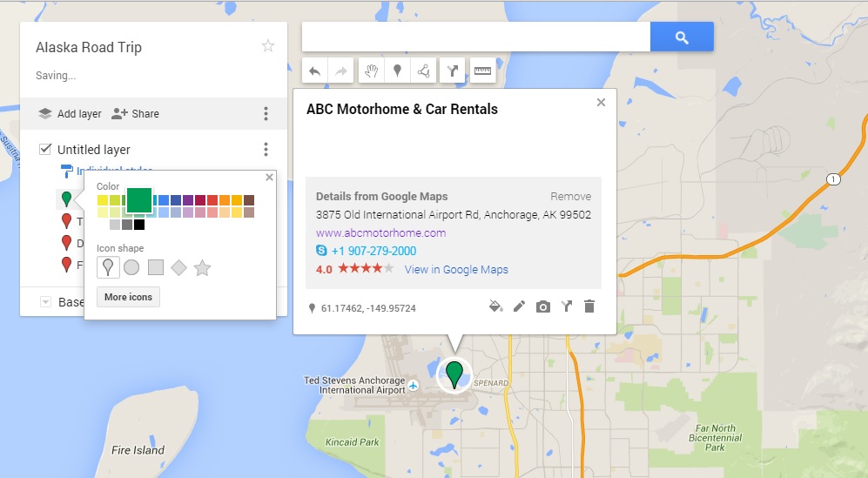
Task: Click the redo arrow in the toolbar
Action: (341, 71)
